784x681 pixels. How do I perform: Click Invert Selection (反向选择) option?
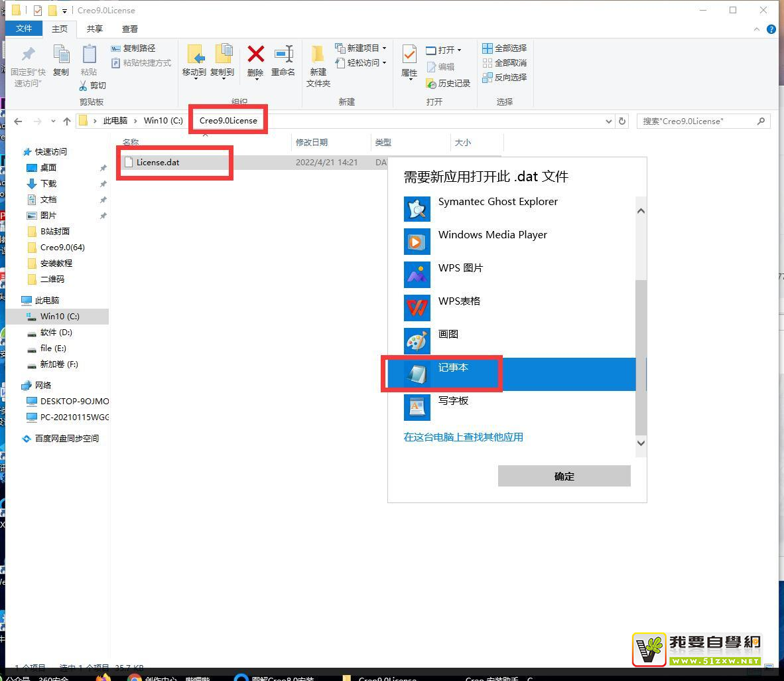coord(504,77)
